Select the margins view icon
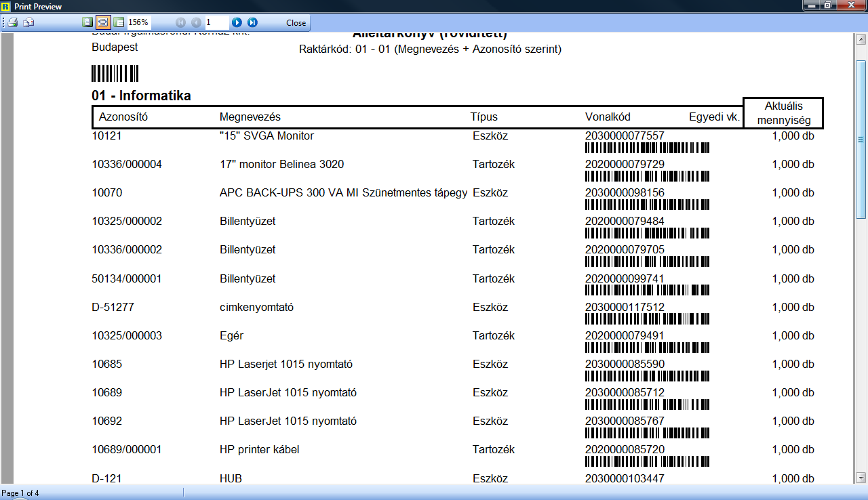The height and width of the screenshot is (500, 868). (x=119, y=22)
